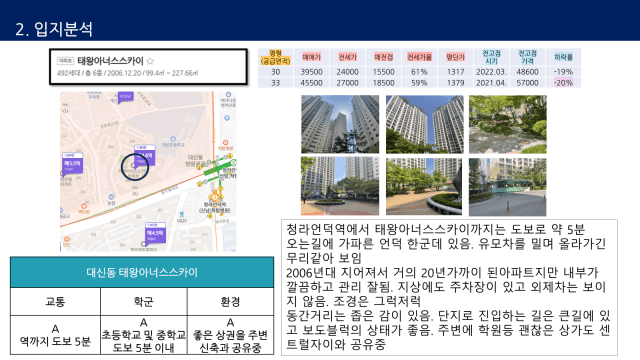
Task: Select the 역까지 도보 5분 cell
Action: (55, 335)
